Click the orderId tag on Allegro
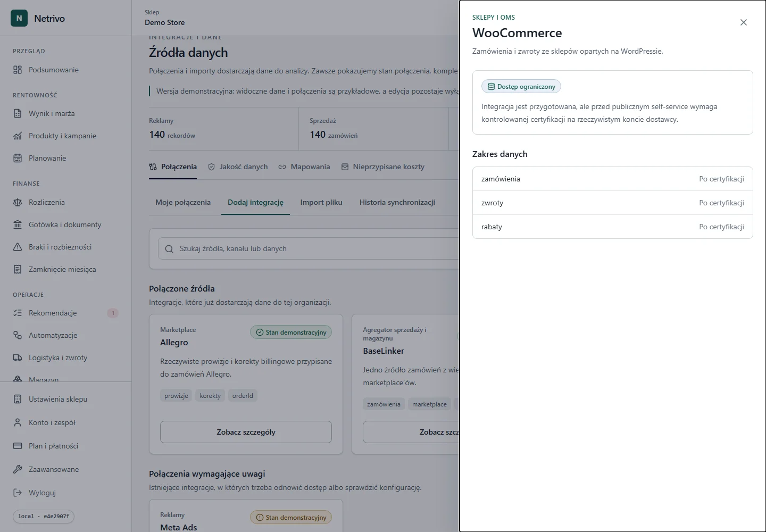The width and height of the screenshot is (766, 532). pos(243,396)
